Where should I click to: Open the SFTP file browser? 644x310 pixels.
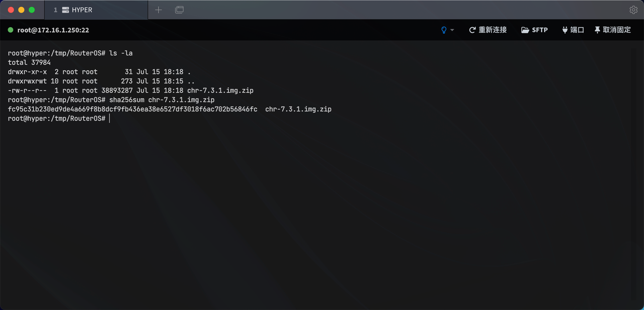coord(534,30)
